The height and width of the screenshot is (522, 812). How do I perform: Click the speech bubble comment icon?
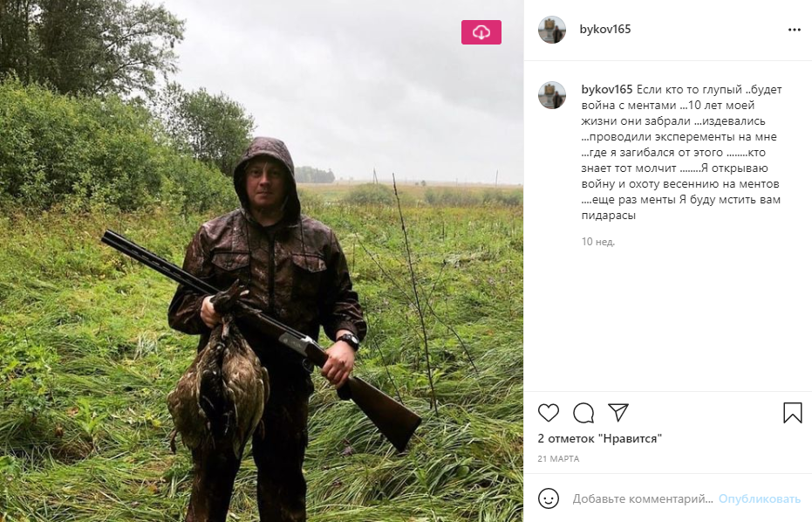tap(583, 413)
